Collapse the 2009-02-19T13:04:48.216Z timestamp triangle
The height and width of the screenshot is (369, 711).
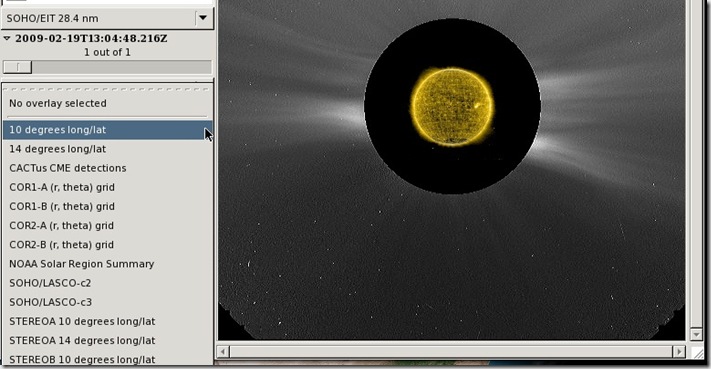[x=7, y=39]
